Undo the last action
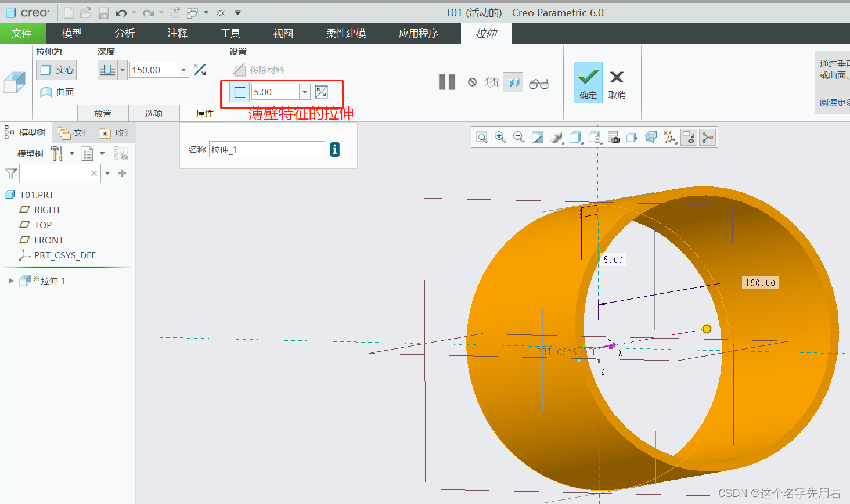The image size is (850, 504). (121, 12)
